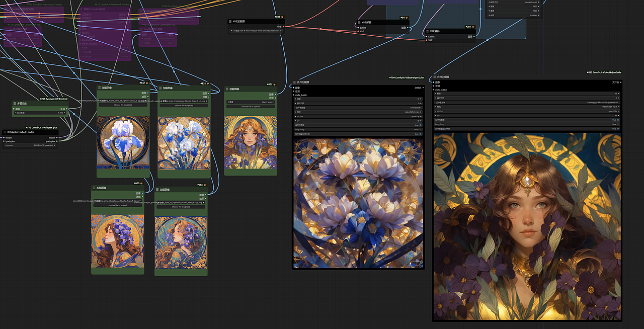Click the menu icon of VAE解码 node #84
The height and width of the screenshot is (329, 644).
(x=359, y=23)
